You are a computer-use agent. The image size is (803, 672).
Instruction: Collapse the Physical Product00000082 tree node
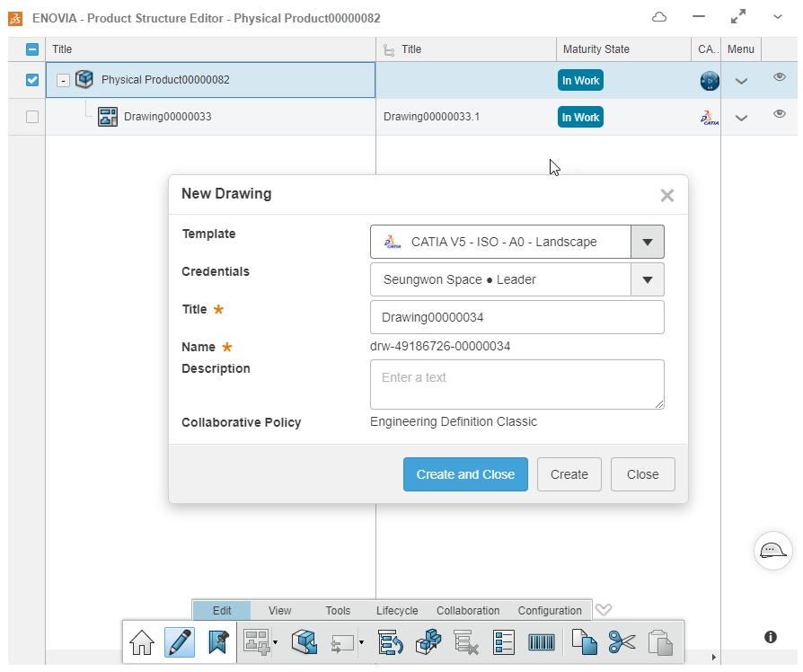[x=63, y=81]
